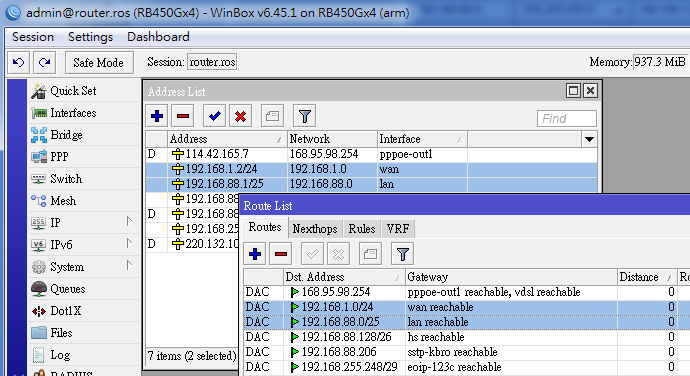Image resolution: width=690 pixels, height=376 pixels.
Task: Click the Find field in Address List
Action: [x=567, y=118]
